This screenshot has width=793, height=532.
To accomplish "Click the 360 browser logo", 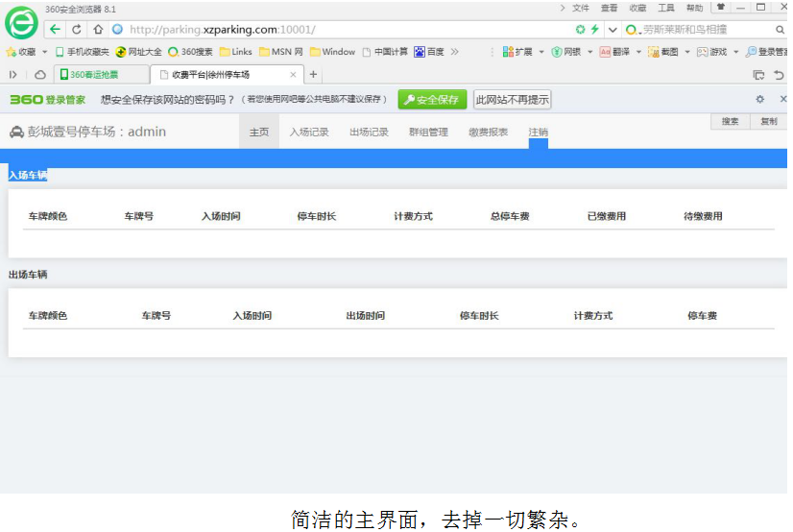I will [x=21, y=22].
